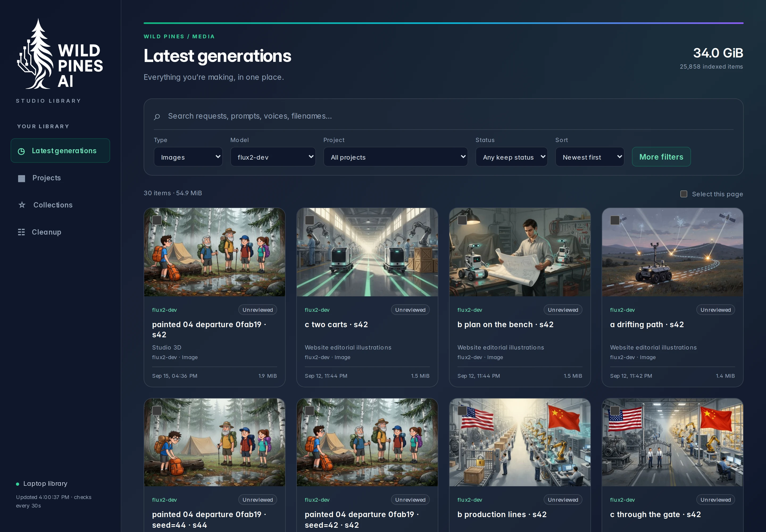Tick the Select this page checkbox
Image resolution: width=766 pixels, height=532 pixels.
click(684, 194)
